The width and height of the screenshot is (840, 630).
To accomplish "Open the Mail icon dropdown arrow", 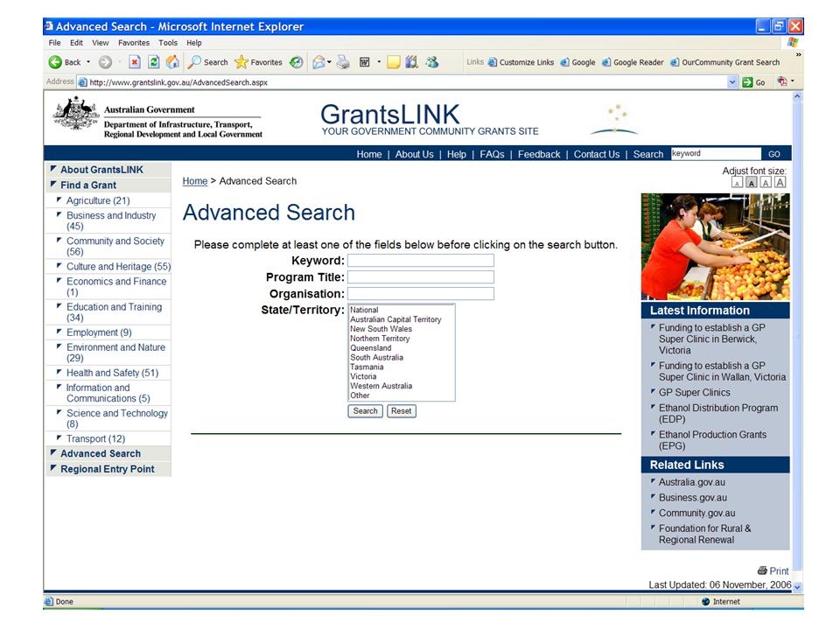I will coord(329,62).
